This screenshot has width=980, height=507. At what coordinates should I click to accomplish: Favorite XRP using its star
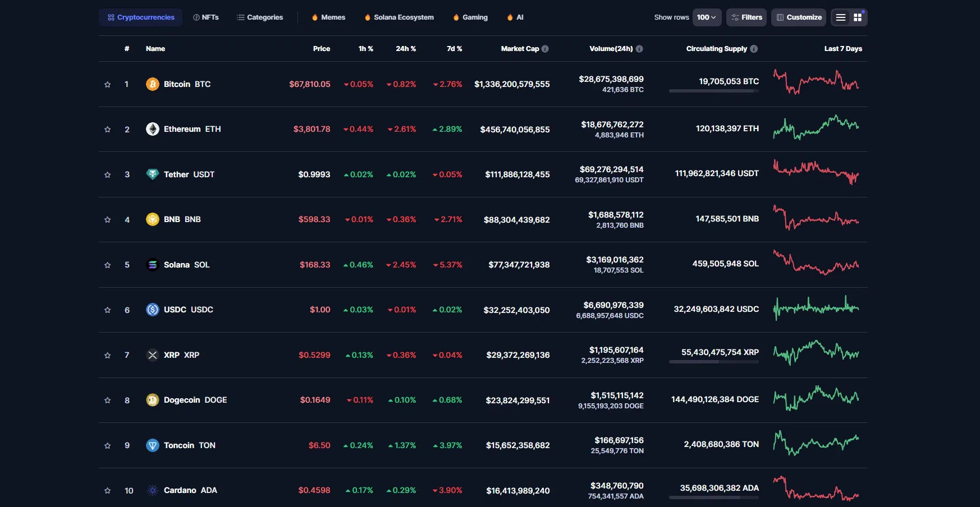pyautogui.click(x=107, y=356)
